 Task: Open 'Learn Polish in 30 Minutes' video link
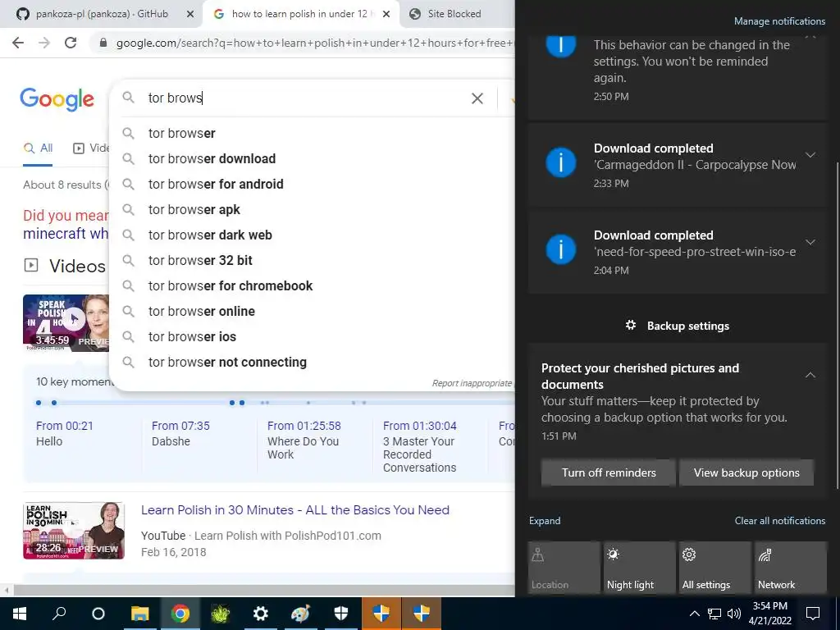coord(295,510)
